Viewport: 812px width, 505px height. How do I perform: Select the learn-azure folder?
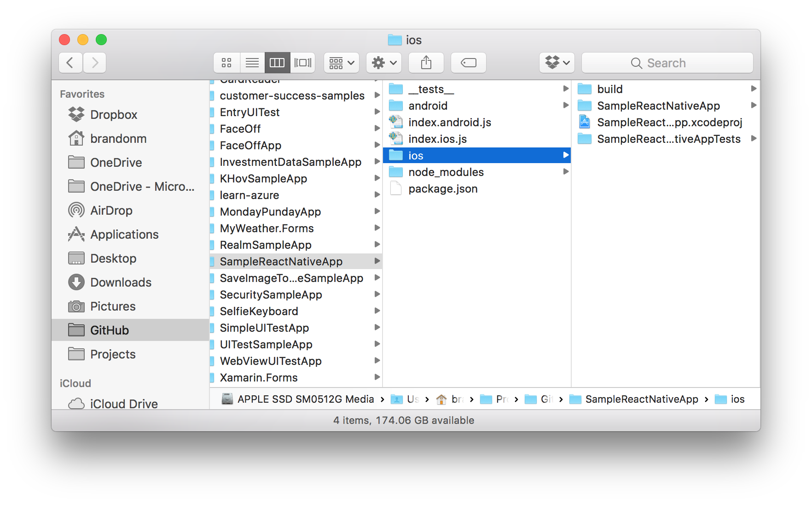click(x=296, y=195)
